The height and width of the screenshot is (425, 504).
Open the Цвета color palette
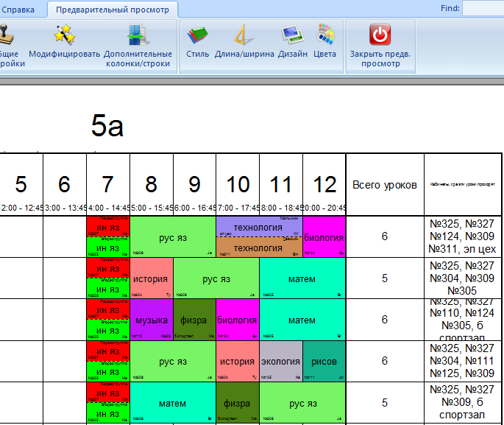[x=324, y=35]
